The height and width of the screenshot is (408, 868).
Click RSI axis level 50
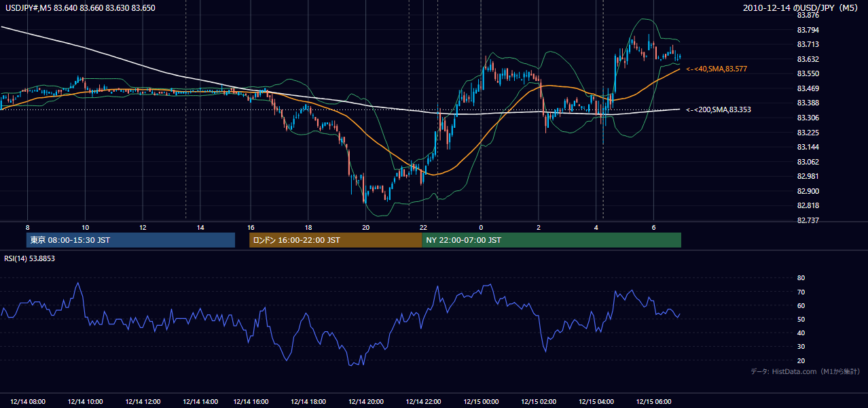[x=801, y=319]
